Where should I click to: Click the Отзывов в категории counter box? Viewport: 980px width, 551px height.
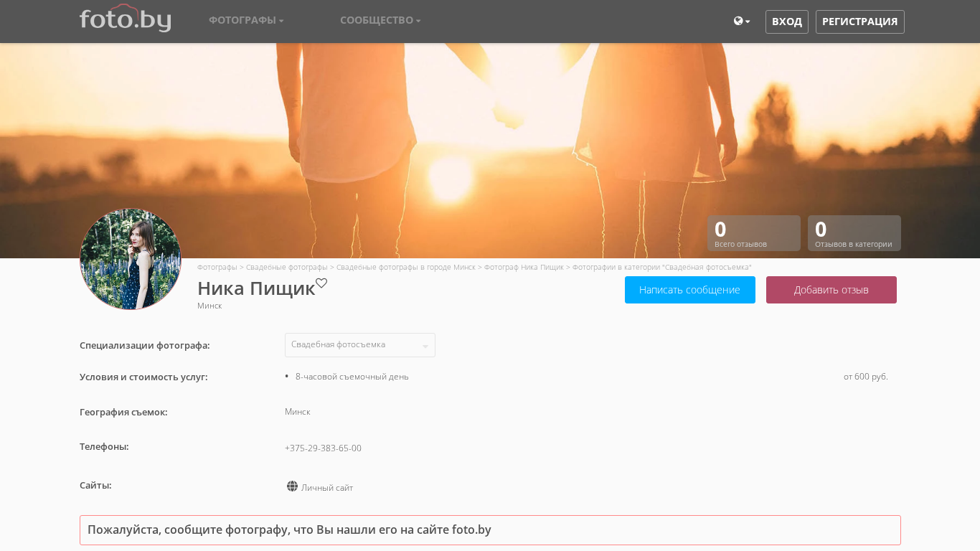tap(854, 233)
